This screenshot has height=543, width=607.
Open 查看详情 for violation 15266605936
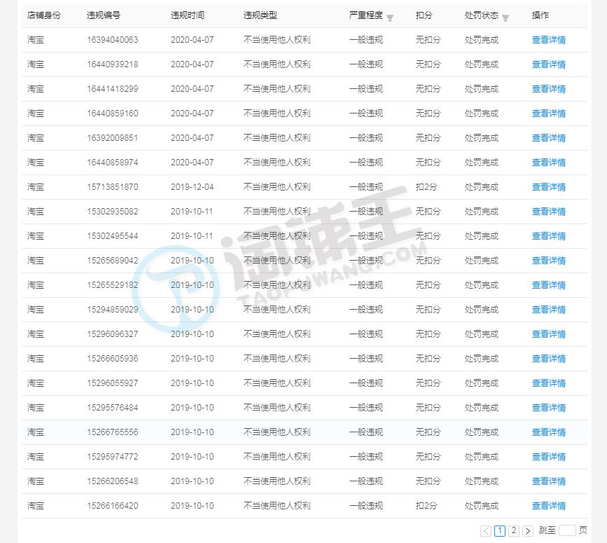(548, 358)
